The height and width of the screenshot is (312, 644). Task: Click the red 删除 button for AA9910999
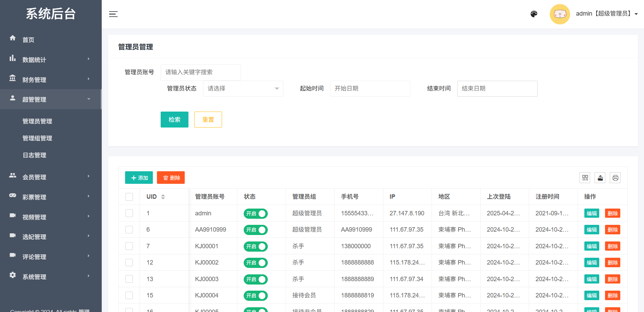612,230
